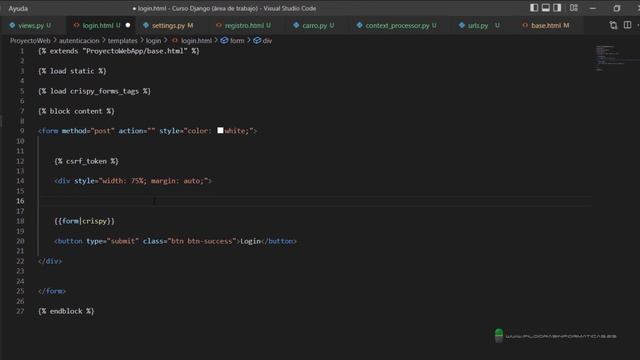Click the Python icon on context_processor.py tab
The height and width of the screenshot is (360, 640).
click(x=359, y=25)
